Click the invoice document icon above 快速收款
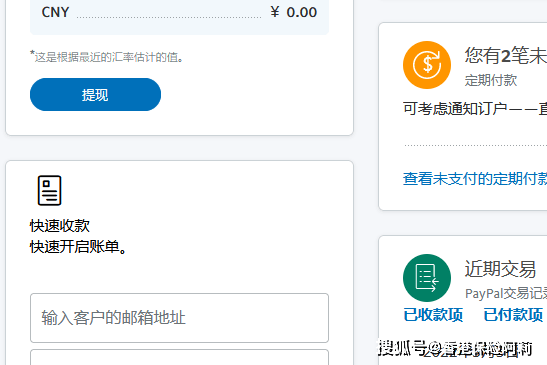This screenshot has width=547, height=365. pyautogui.click(x=49, y=191)
